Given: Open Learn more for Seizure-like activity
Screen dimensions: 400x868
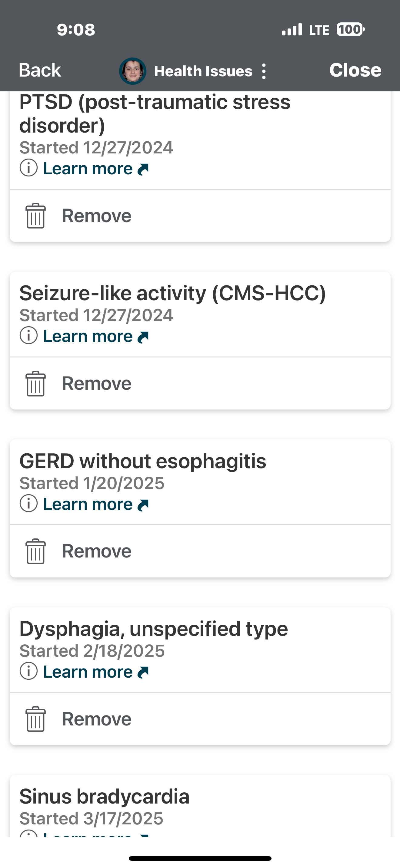Looking at the screenshot, I should coord(95,336).
